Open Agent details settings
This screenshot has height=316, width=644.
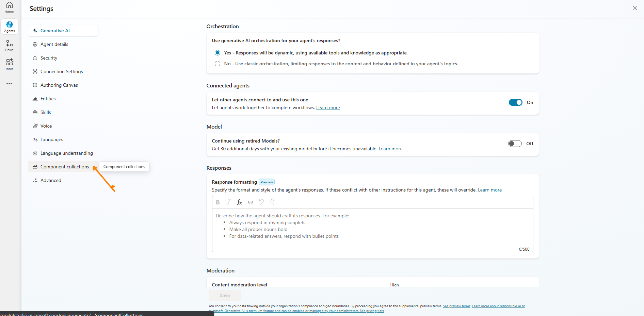click(63, 44)
